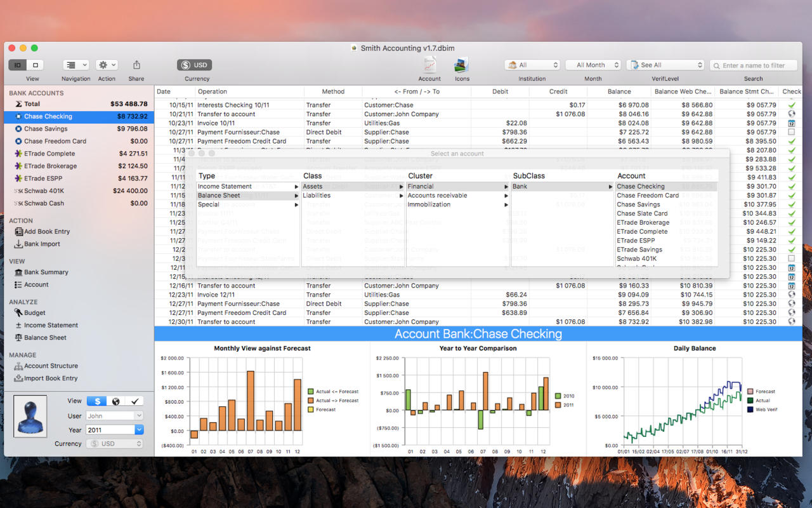Select the ETrade ESPP star icon in sidebar
The width and height of the screenshot is (812, 508).
point(18,178)
